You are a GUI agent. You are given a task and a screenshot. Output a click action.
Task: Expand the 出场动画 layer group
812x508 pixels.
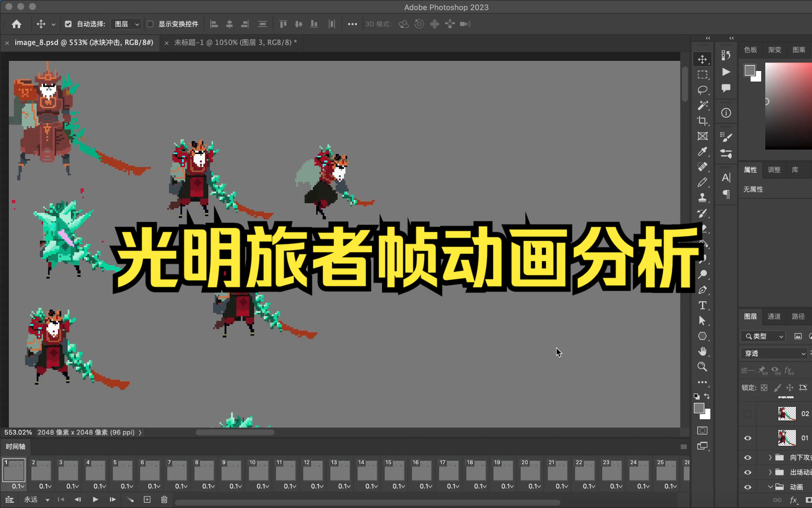coord(770,472)
